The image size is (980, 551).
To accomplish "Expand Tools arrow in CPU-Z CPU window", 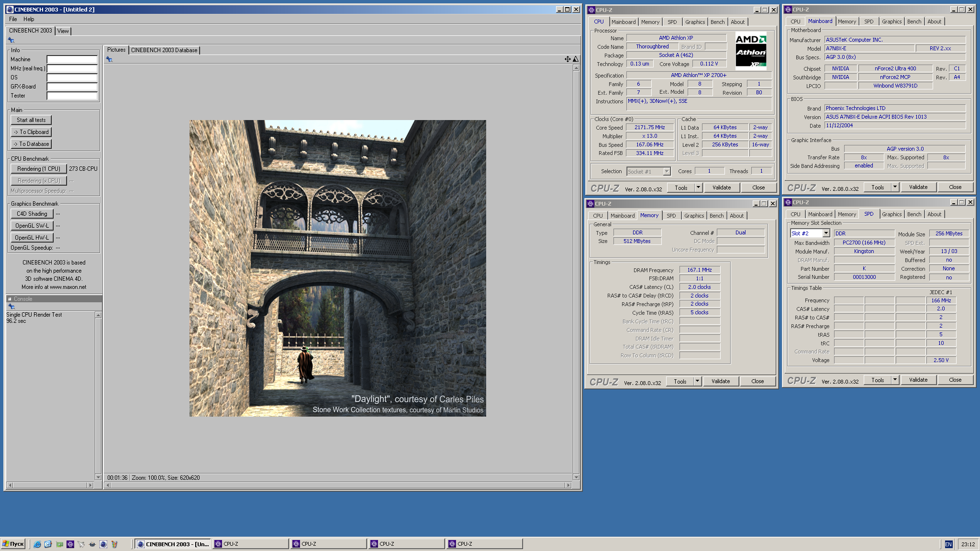I will click(698, 187).
